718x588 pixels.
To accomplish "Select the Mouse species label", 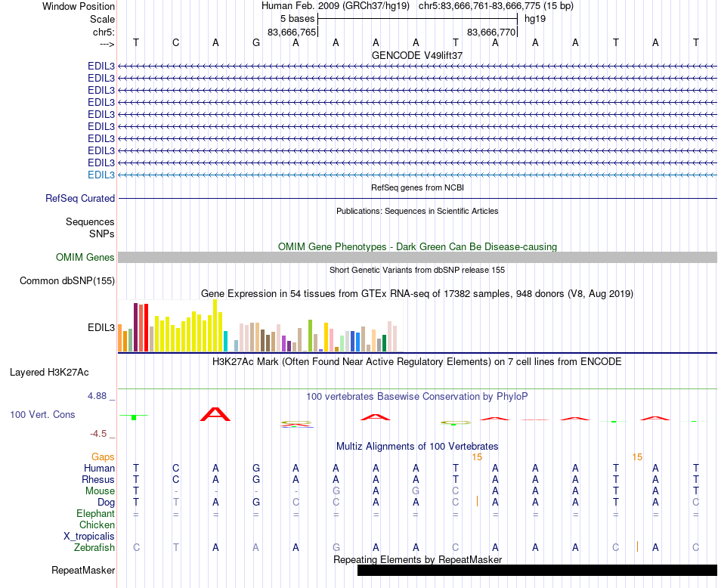I will pyautogui.click(x=101, y=491).
